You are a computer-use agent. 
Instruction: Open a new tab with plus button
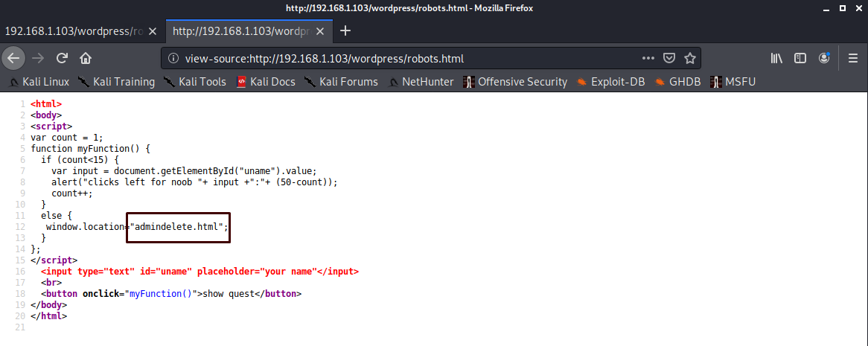click(345, 31)
